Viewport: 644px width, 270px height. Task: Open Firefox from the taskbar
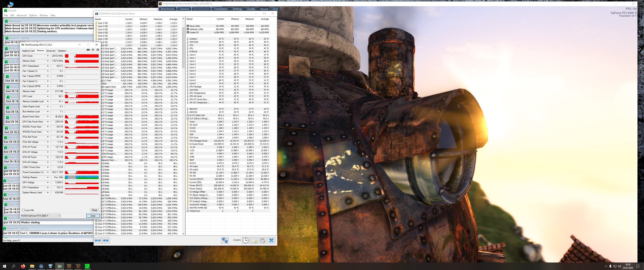23,266
